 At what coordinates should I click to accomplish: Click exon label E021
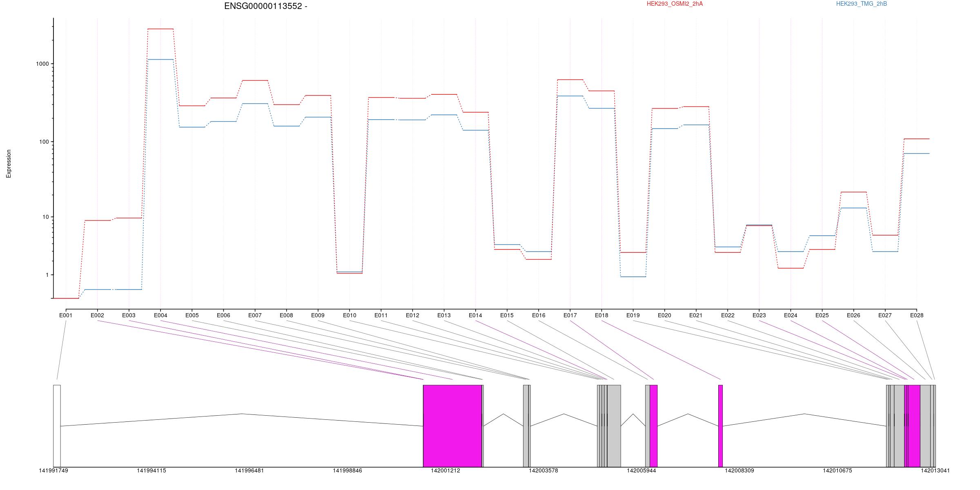click(x=696, y=315)
